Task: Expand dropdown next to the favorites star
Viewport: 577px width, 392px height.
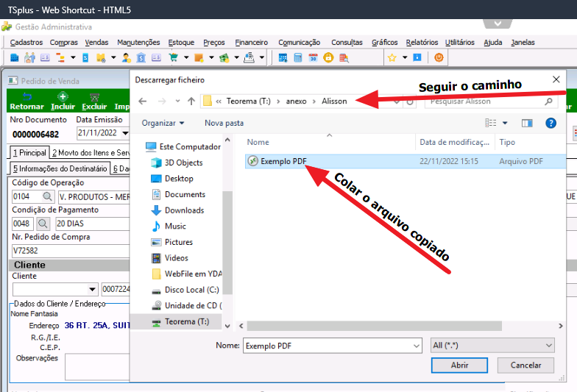Action: click(405, 57)
